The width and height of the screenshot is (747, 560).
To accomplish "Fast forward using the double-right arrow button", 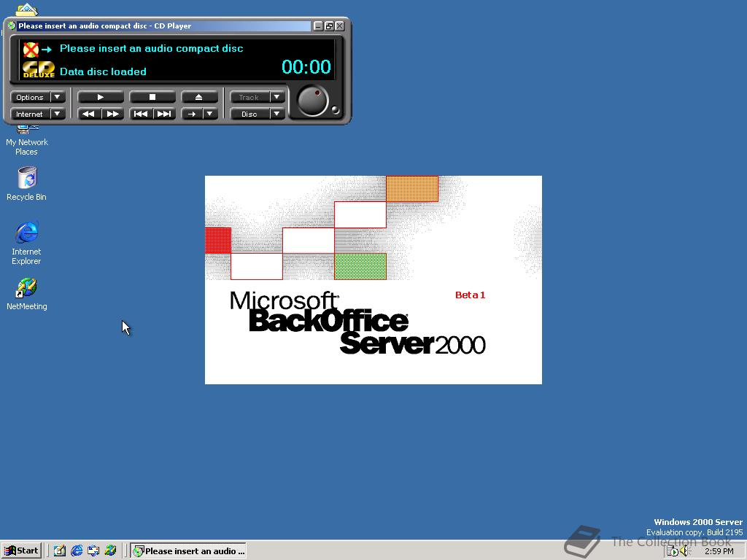I will coord(112,114).
